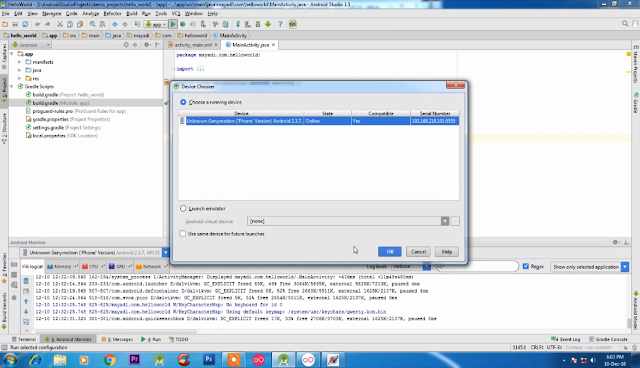Select build.gradle (Module: app) file
This screenshot has width=640, height=368.
pos(60,103)
